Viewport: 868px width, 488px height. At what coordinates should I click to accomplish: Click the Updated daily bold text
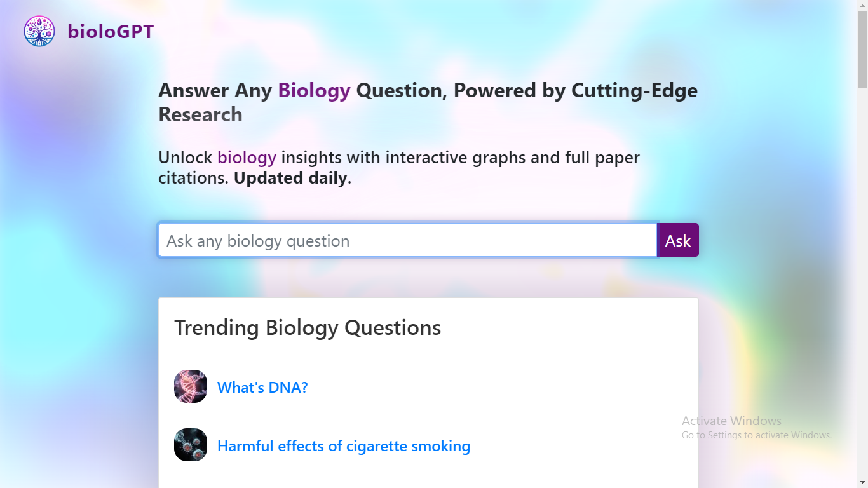289,178
